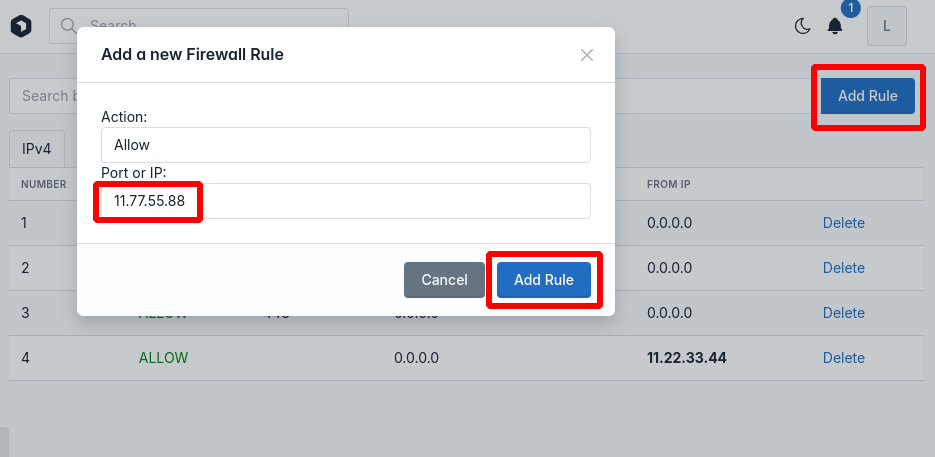Cancel the new firewall rule dialog

(x=444, y=280)
